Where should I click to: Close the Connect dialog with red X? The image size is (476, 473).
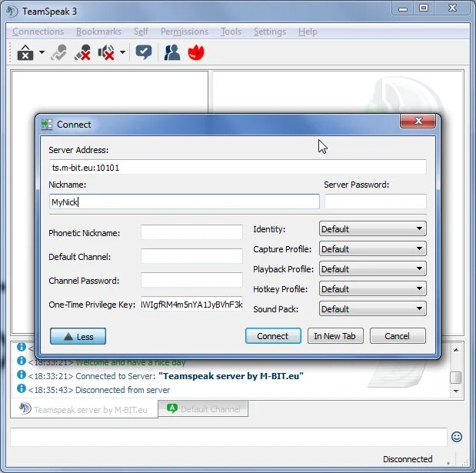418,121
